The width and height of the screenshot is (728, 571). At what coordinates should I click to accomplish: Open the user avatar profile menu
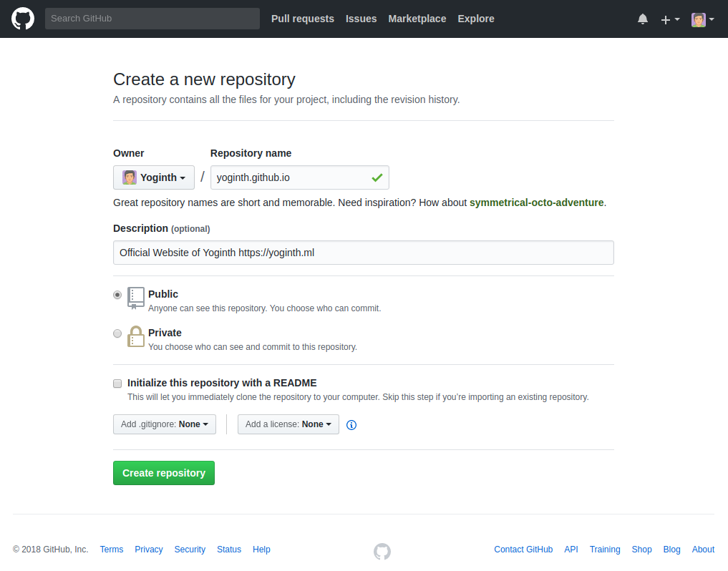pyautogui.click(x=702, y=19)
